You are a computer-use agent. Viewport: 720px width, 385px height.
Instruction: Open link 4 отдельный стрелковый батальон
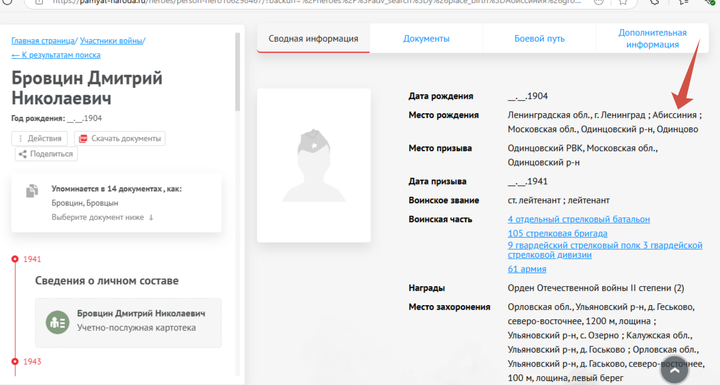579,219
